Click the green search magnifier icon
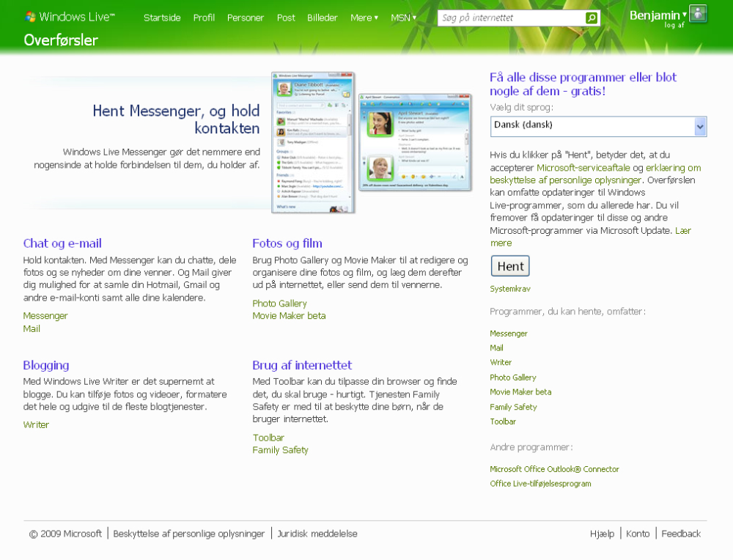 point(591,18)
